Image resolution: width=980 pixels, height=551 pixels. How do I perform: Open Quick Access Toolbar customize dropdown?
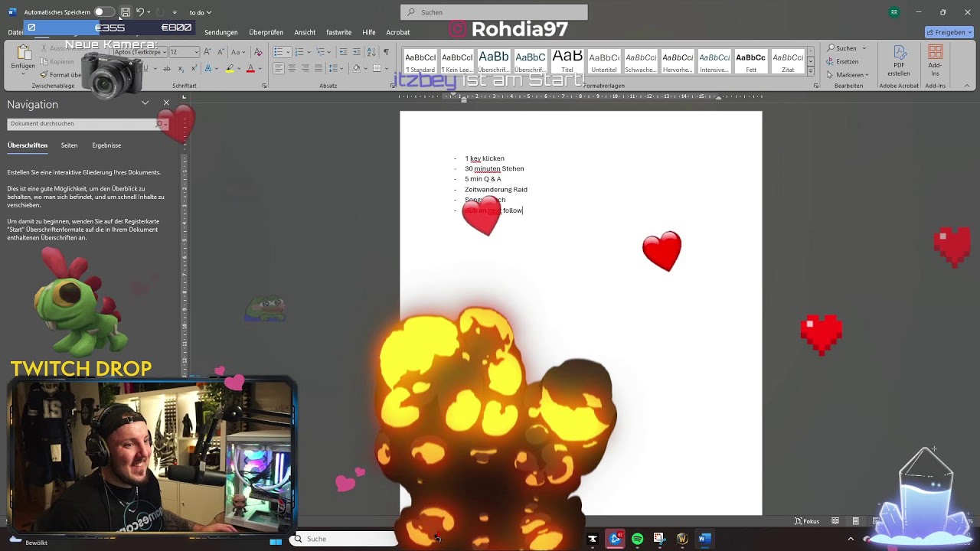click(175, 12)
